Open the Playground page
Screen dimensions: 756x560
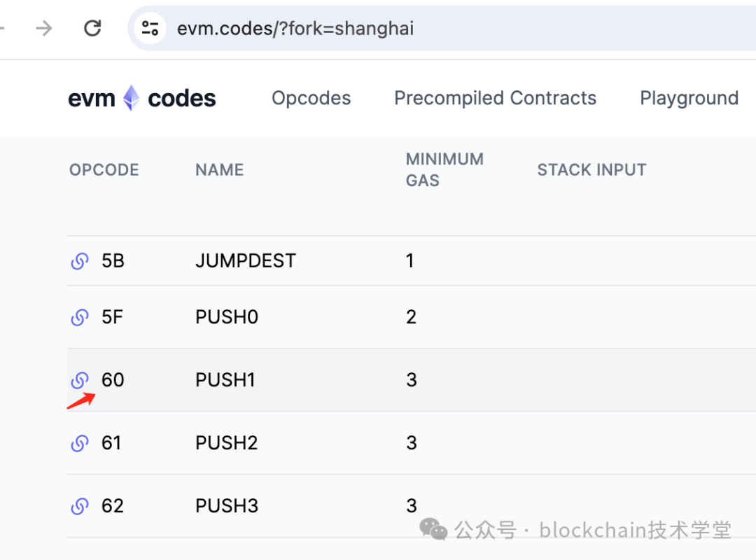coord(689,98)
